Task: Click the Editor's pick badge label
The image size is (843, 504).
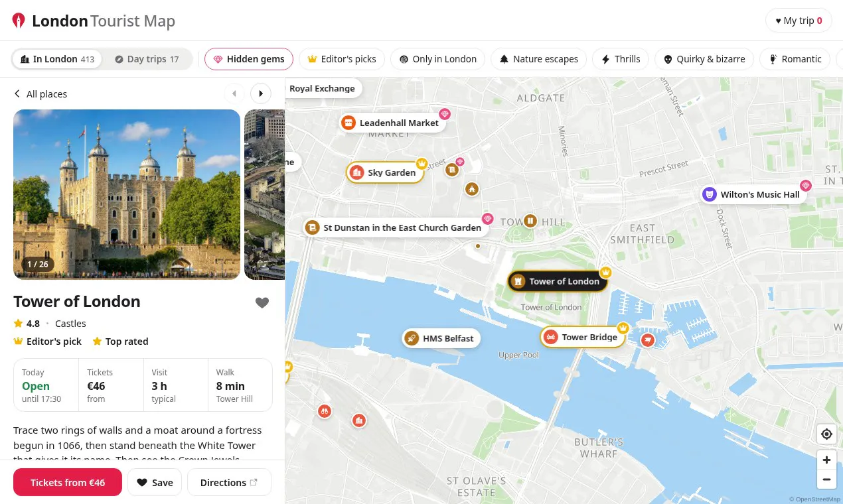Action: (x=48, y=342)
